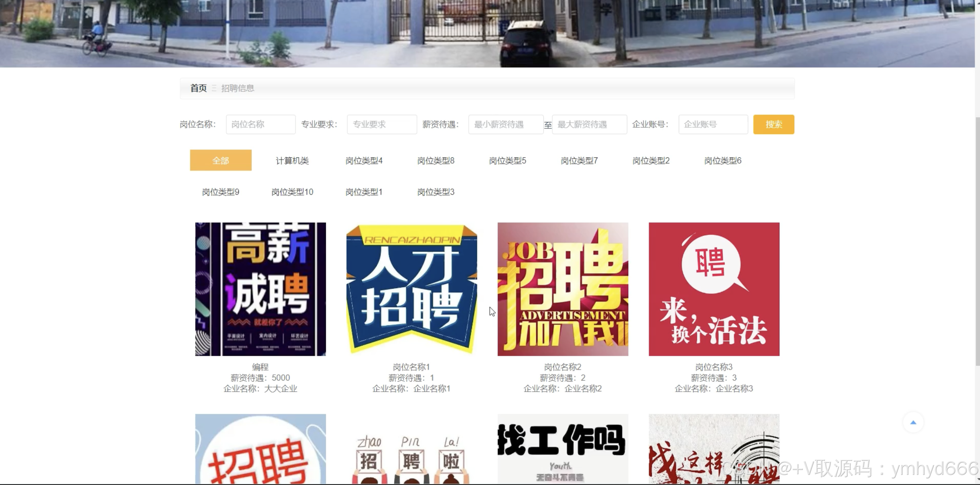The width and height of the screenshot is (980, 485).
Task: Choose the 岗位类型10 category
Action: (292, 192)
